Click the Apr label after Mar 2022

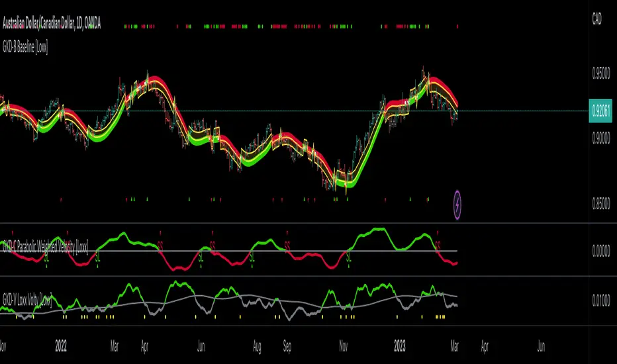[144, 346]
